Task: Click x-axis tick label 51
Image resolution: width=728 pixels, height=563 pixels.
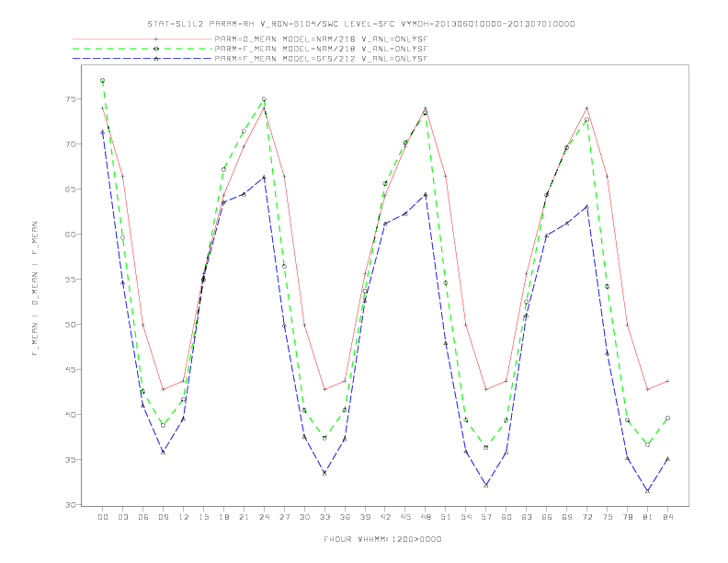Action: point(446,517)
